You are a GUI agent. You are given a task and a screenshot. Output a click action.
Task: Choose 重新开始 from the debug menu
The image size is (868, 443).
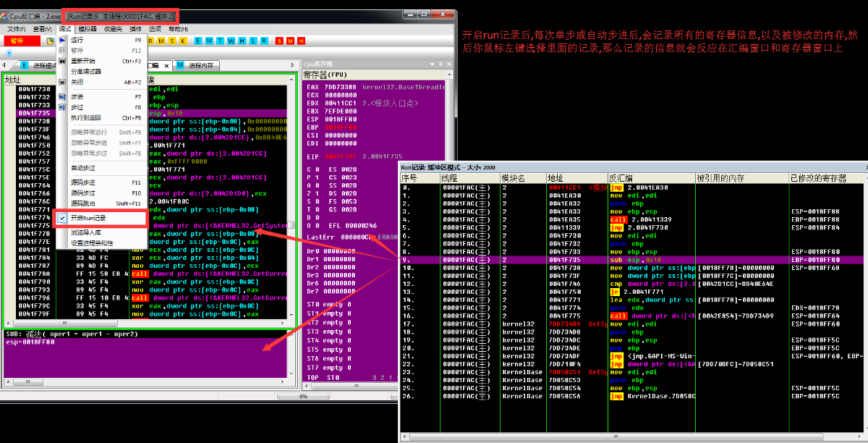102,61
